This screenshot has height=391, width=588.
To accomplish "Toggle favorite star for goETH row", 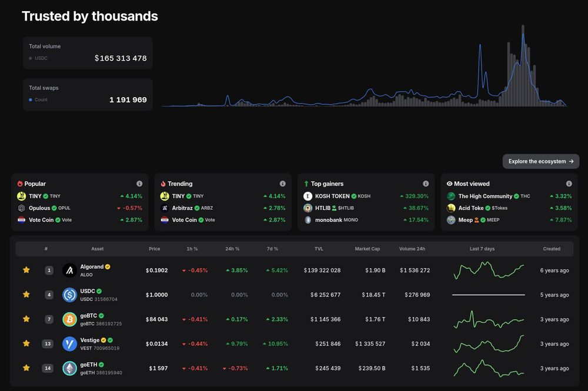I will [26, 368].
